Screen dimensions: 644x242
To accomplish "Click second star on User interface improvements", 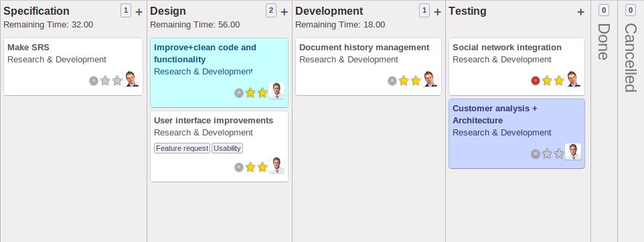I will 262,167.
